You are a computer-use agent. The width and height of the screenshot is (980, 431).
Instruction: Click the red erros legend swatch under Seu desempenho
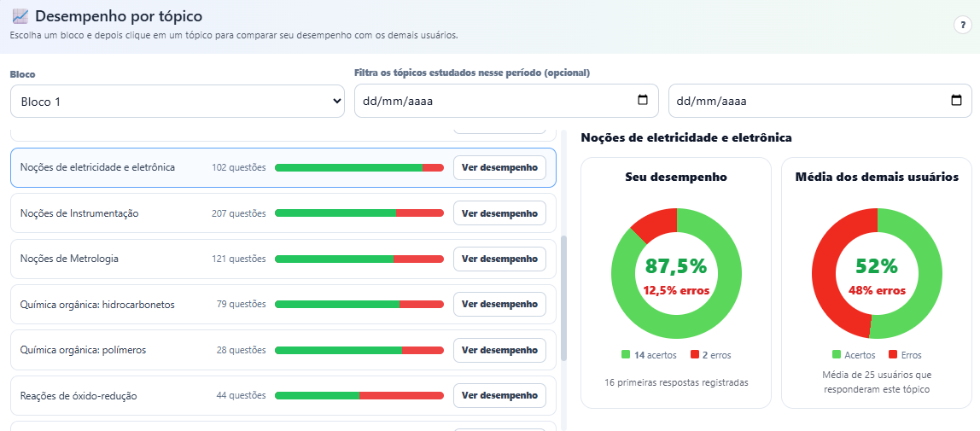pos(694,355)
